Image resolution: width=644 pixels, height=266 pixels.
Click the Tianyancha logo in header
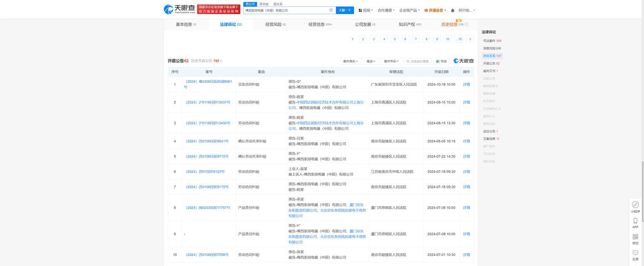click(179, 9)
